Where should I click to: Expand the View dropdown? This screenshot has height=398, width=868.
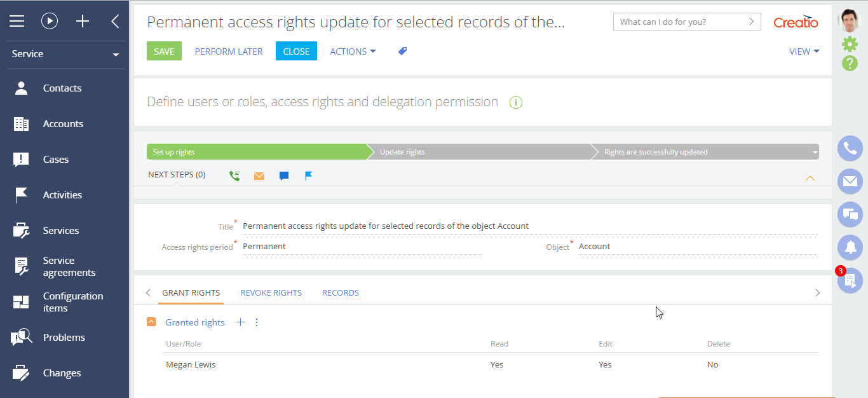(x=804, y=51)
